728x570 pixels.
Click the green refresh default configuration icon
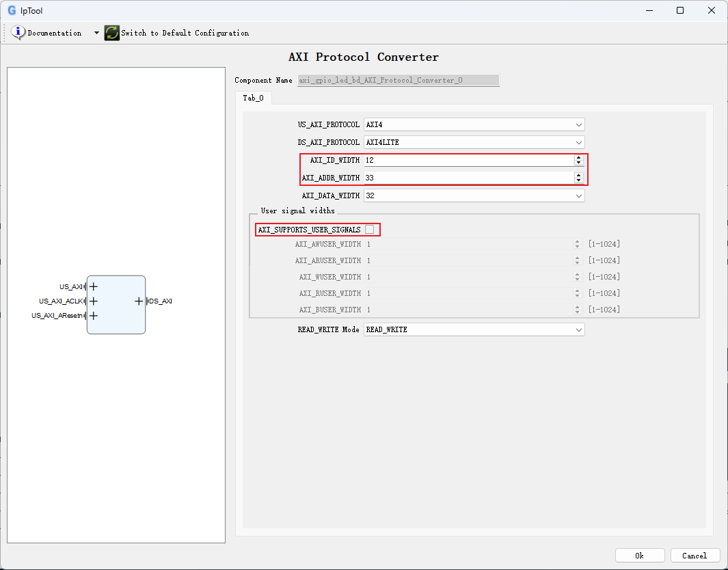click(x=112, y=33)
